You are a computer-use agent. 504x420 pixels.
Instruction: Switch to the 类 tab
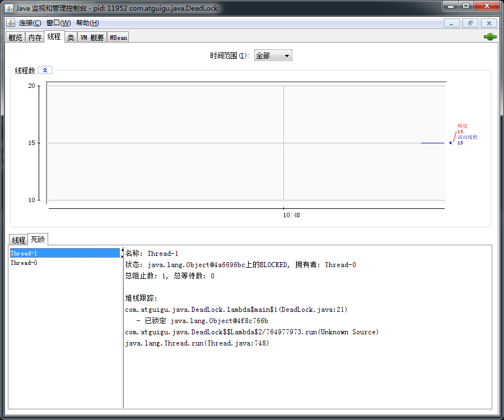coord(71,38)
